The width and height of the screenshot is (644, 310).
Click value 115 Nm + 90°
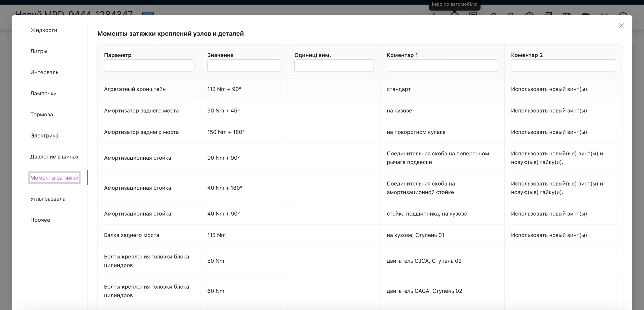click(224, 89)
